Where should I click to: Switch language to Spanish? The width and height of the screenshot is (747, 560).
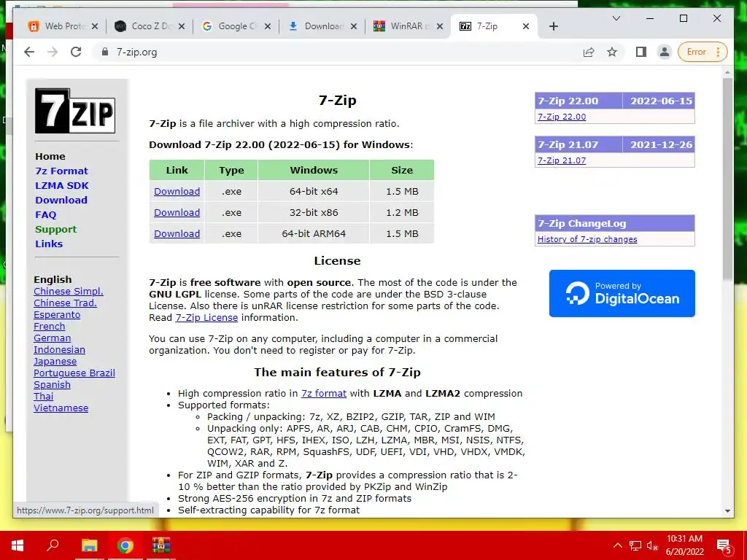[x=52, y=385]
